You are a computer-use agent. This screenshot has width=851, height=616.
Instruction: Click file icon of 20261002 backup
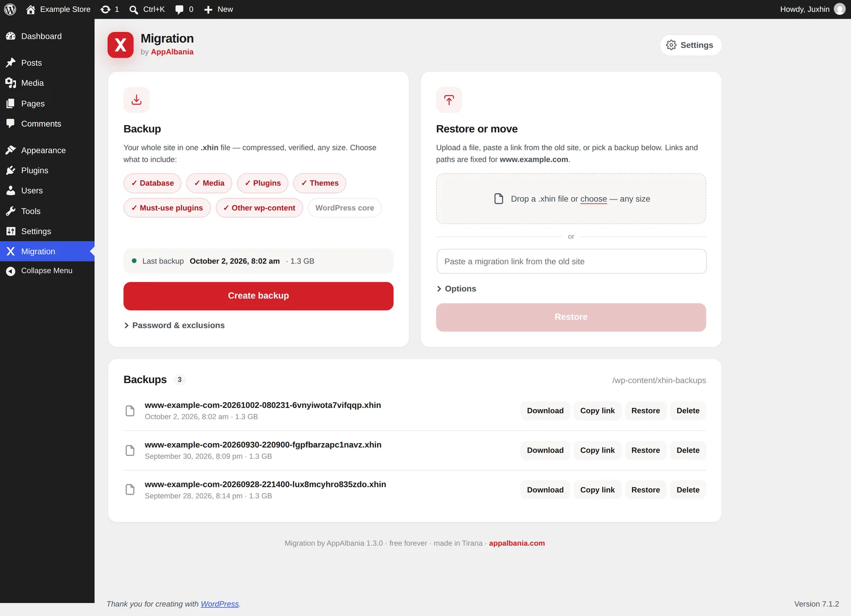click(130, 411)
